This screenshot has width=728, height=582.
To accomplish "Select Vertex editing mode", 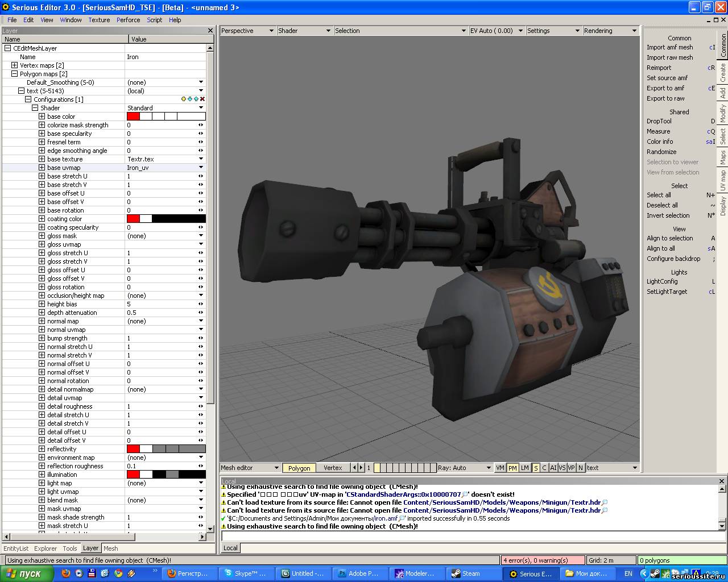I will (x=333, y=468).
